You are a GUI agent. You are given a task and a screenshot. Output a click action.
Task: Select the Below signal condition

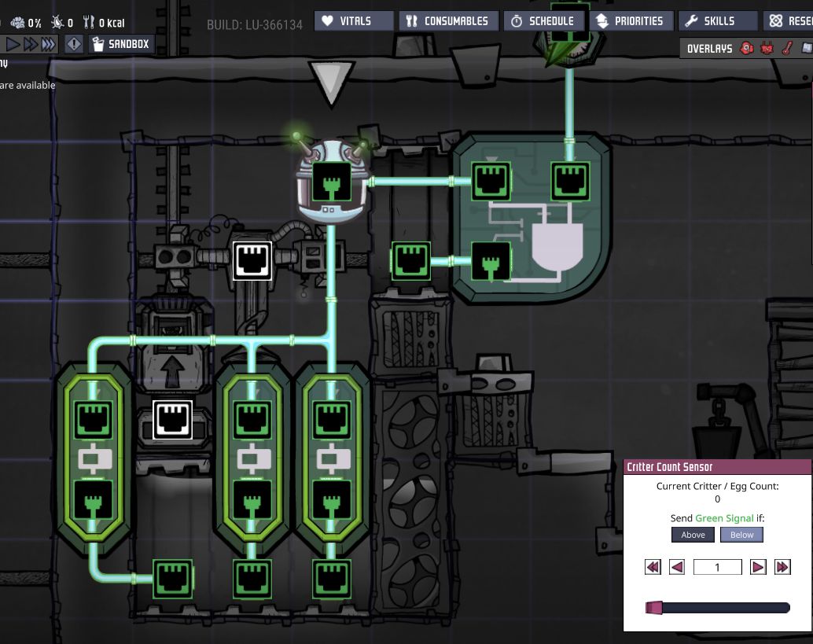pyautogui.click(x=741, y=535)
